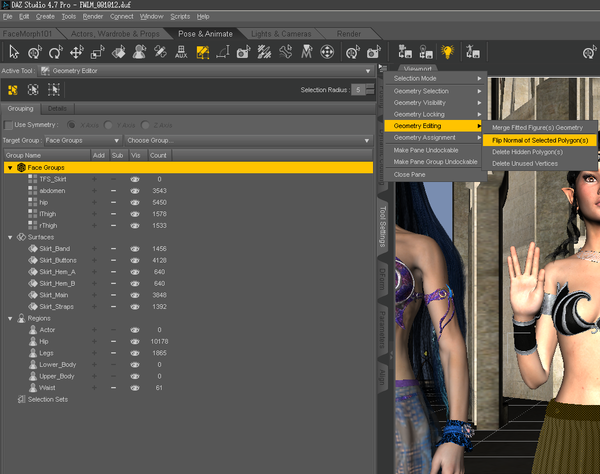This screenshot has width=600, height=474.
Task: Click Make Pane Undockable
Action: point(435,150)
